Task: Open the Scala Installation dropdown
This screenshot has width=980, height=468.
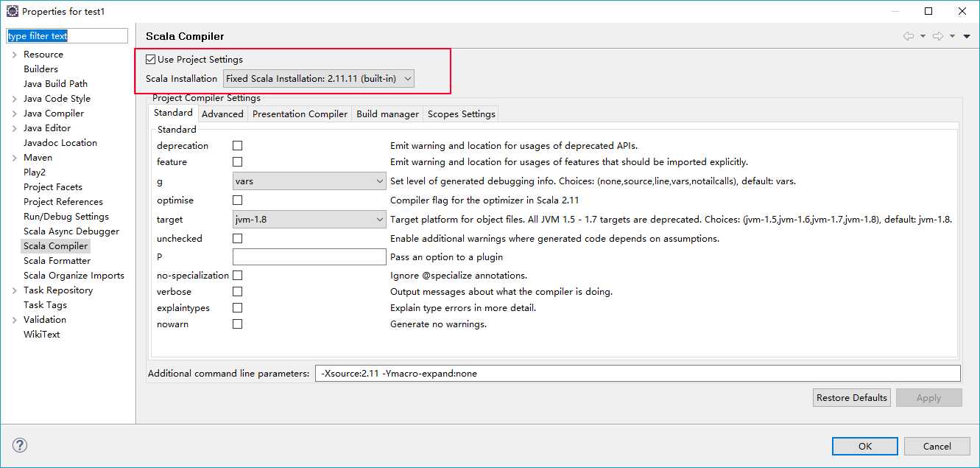Action: point(319,78)
